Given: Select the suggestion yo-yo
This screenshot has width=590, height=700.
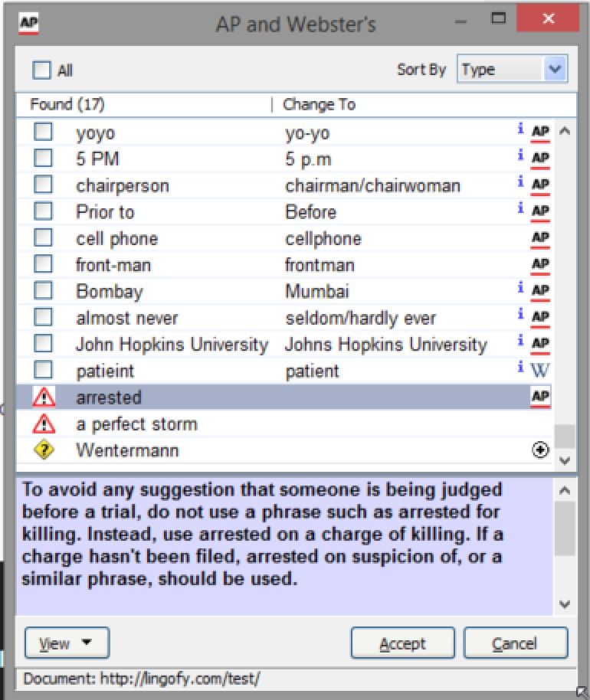Looking at the screenshot, I should (x=307, y=133).
